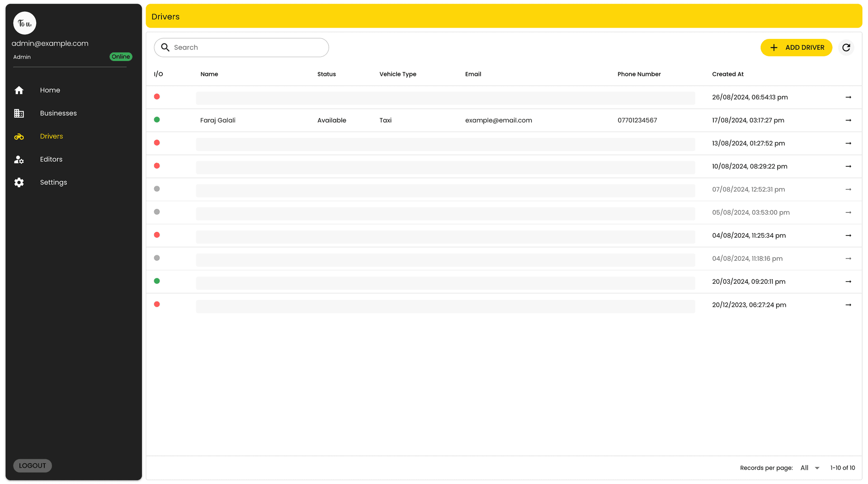Click the Home house icon in sidebar
This screenshot has width=868, height=484.
(x=19, y=90)
